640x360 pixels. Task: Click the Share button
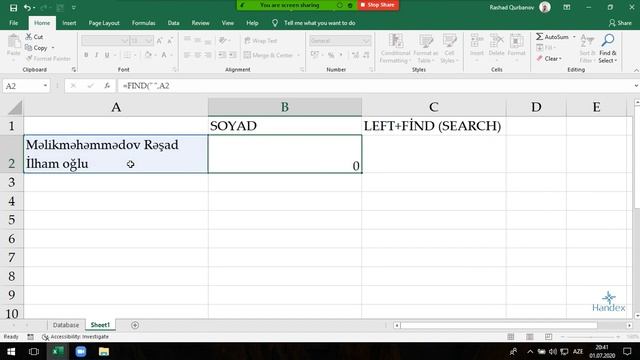pyautogui.click(x=620, y=23)
